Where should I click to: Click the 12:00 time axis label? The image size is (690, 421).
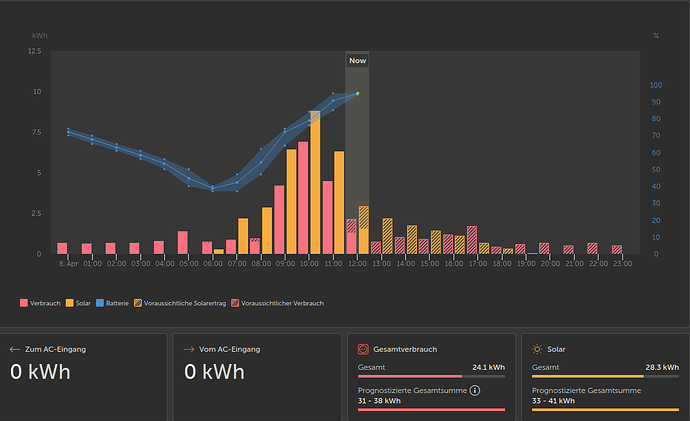coord(357,264)
